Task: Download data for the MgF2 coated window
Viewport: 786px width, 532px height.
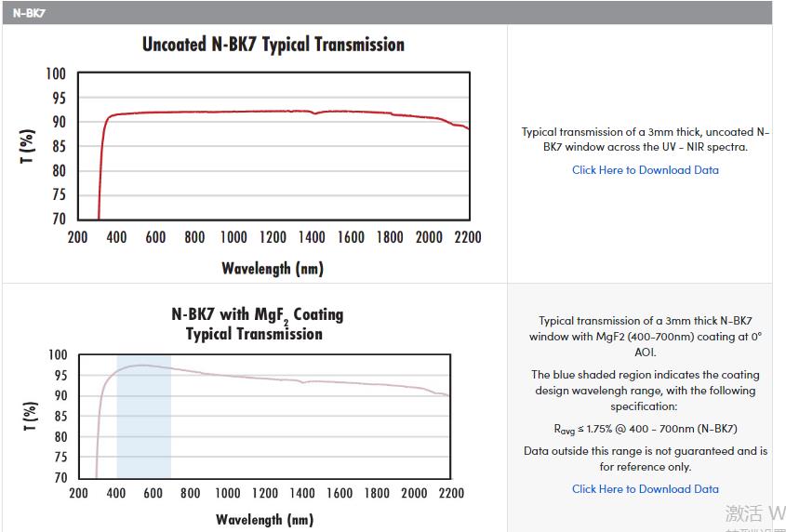Action: (x=645, y=489)
